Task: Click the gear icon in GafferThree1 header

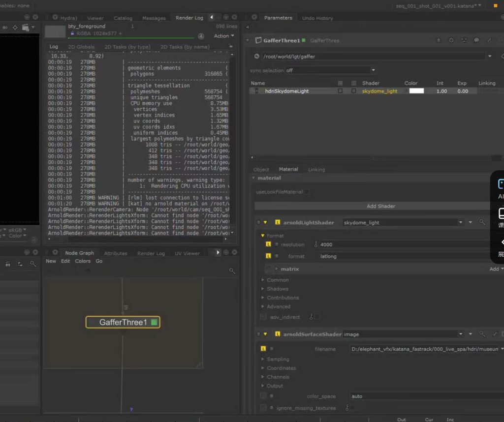Action: click(451, 40)
